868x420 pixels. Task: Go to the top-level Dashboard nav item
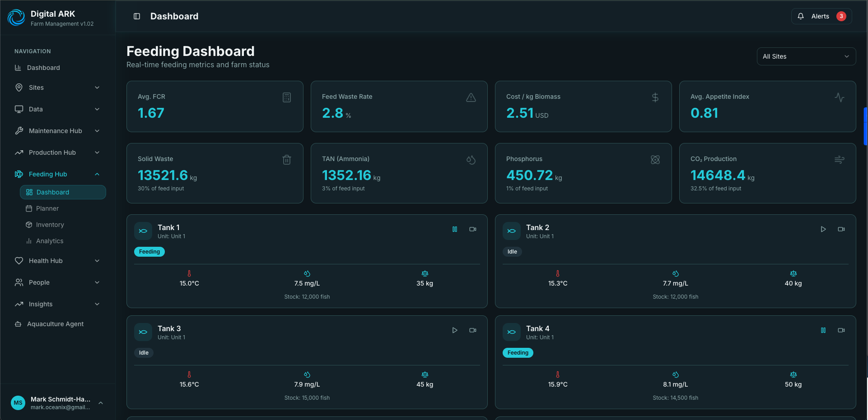coord(57,68)
